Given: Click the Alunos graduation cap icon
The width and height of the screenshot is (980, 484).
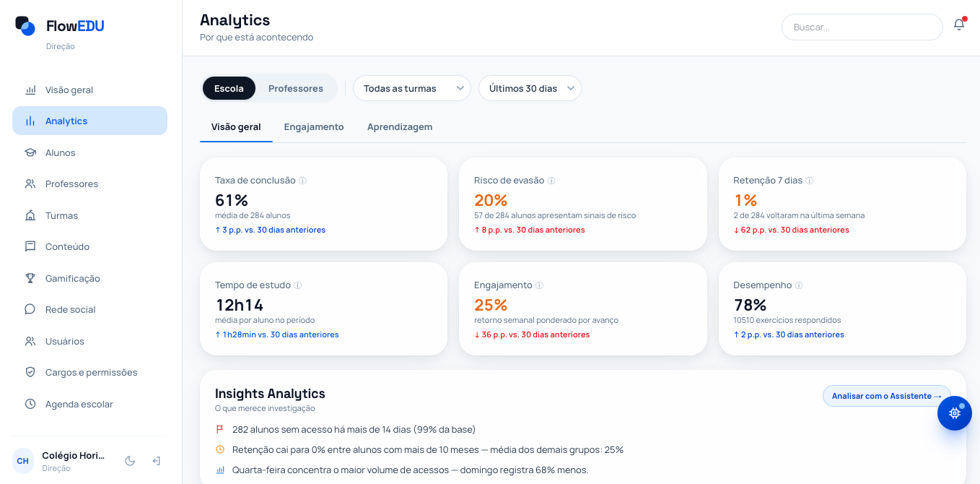Looking at the screenshot, I should (x=30, y=153).
